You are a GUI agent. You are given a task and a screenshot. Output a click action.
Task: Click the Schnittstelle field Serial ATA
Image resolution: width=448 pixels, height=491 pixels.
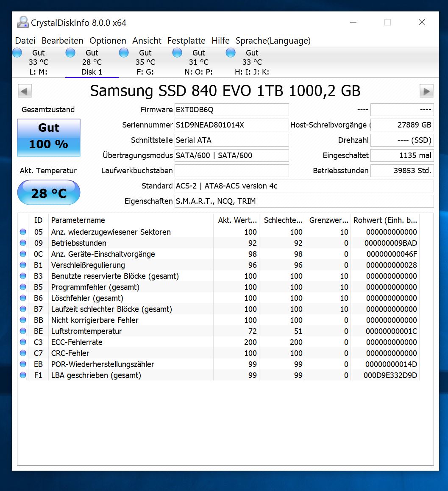click(231, 140)
